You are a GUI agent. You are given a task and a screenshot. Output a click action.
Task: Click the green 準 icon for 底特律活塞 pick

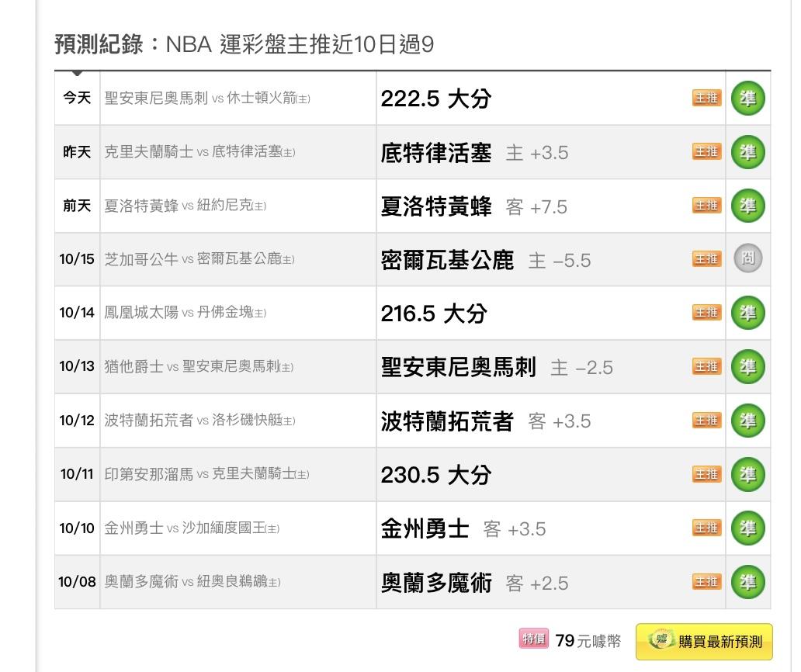[748, 152]
